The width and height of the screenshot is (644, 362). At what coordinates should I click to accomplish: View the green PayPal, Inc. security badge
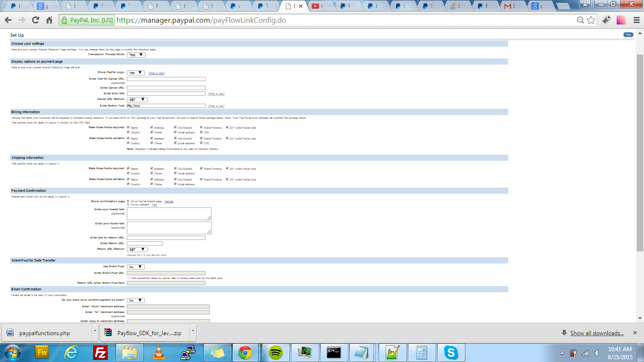coord(87,20)
